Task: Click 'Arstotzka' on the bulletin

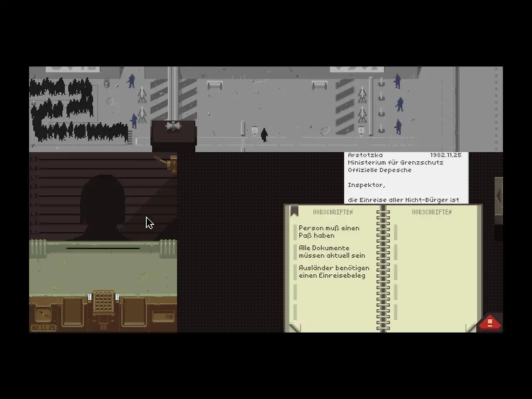Action: (365, 155)
